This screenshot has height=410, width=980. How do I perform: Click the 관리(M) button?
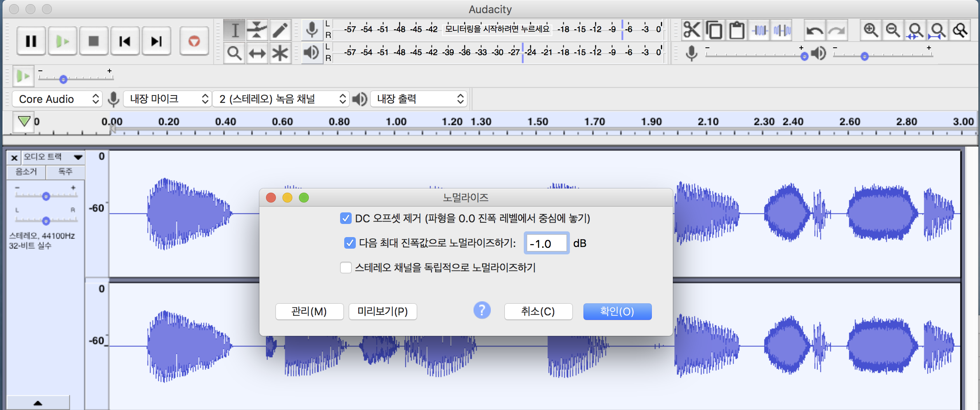click(309, 311)
